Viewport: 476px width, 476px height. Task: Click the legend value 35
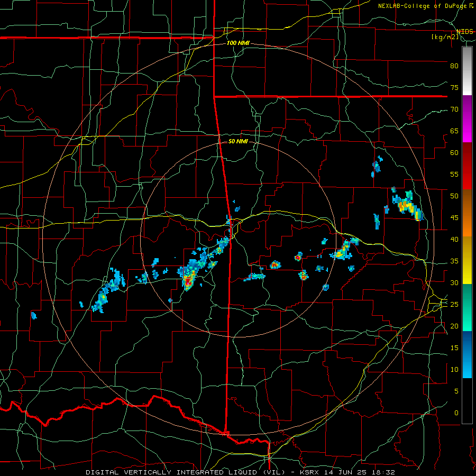pos(454,261)
